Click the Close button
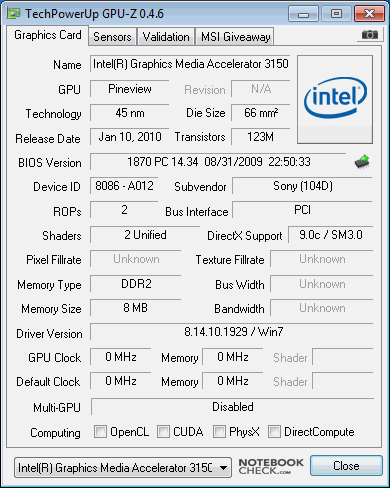 pyautogui.click(x=346, y=466)
